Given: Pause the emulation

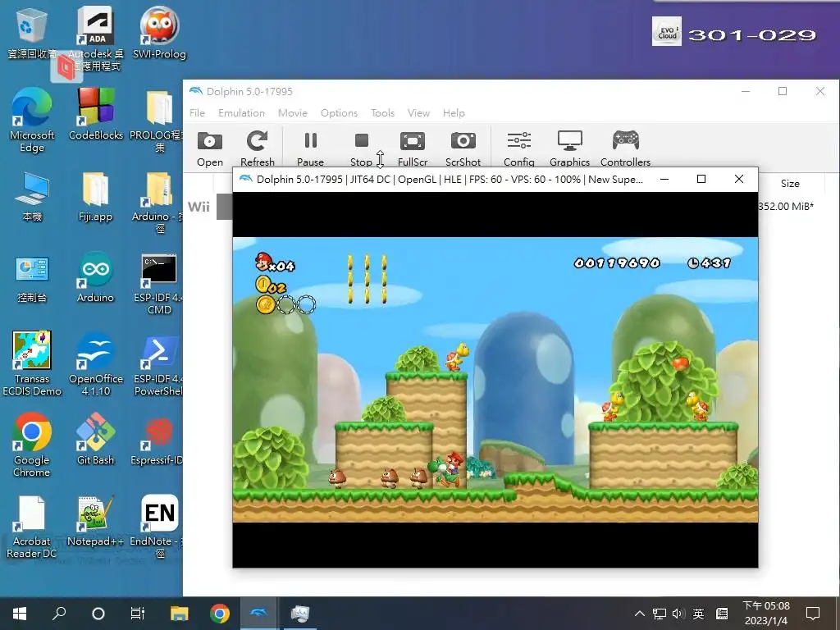Looking at the screenshot, I should pyautogui.click(x=310, y=149).
